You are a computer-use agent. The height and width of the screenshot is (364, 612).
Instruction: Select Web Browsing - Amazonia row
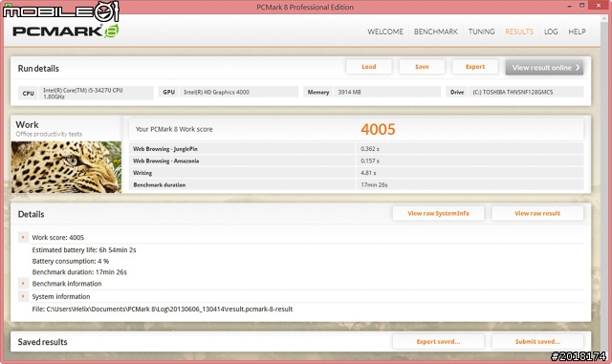pos(356,161)
